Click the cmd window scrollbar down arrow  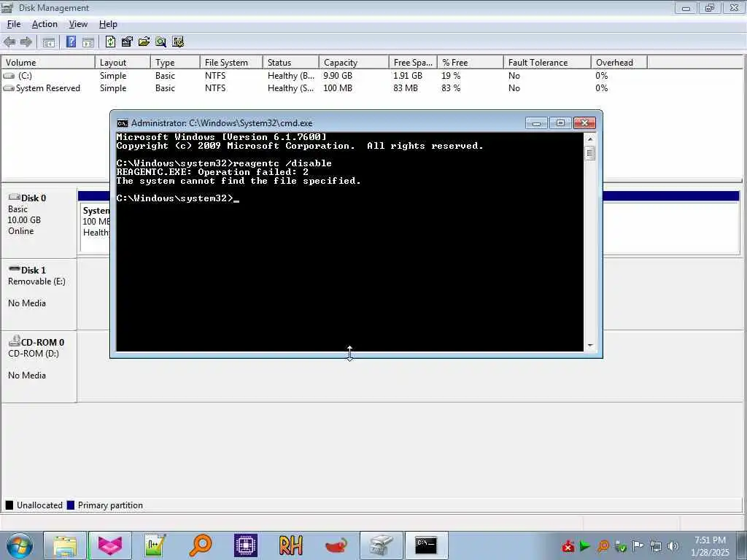[x=589, y=345]
